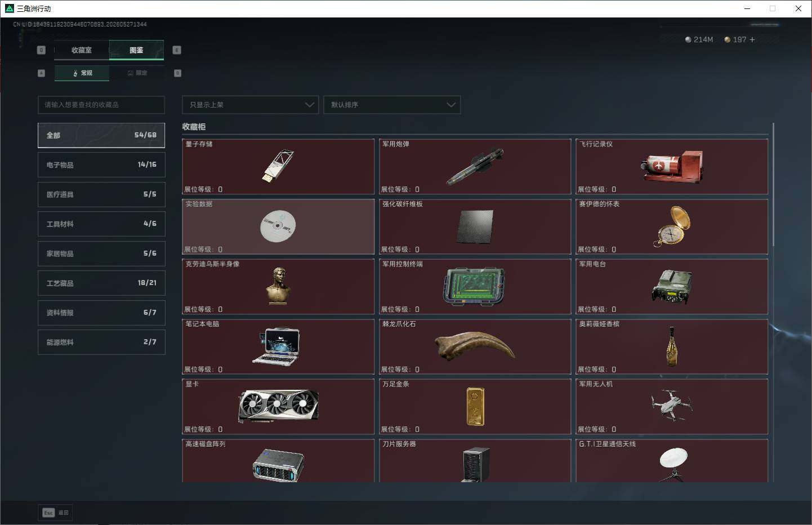812x525 pixels.
Task: Show the 全部 category
Action: point(101,135)
